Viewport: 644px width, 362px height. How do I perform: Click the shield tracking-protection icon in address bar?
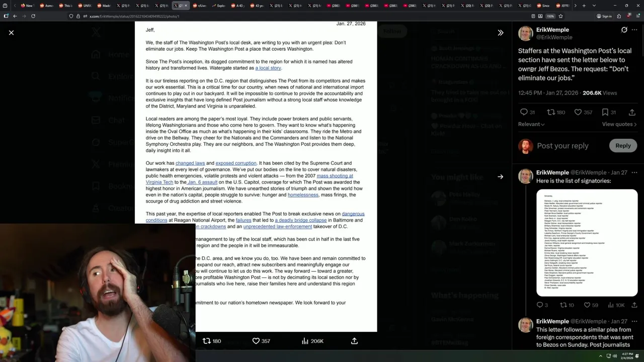(71, 16)
